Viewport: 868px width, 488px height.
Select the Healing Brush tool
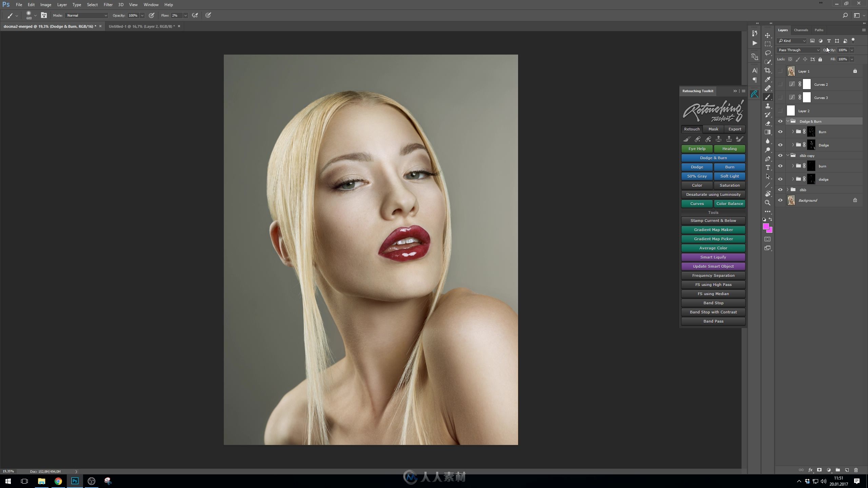768,88
